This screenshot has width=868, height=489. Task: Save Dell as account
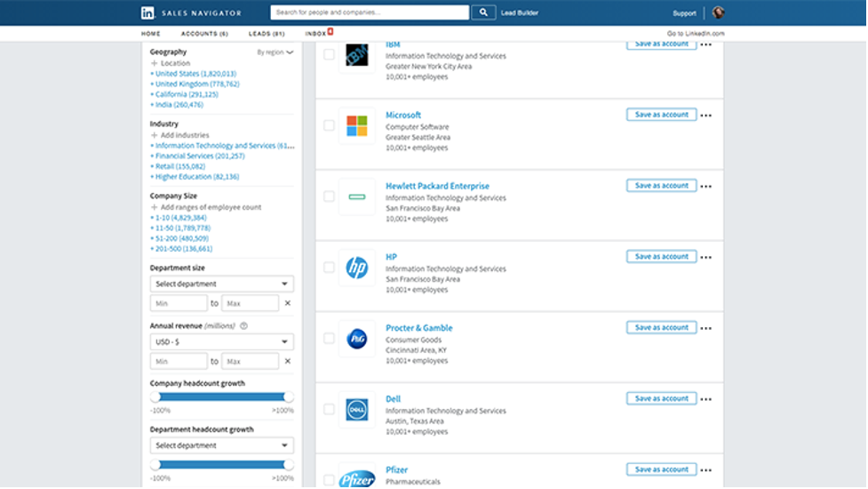point(662,398)
